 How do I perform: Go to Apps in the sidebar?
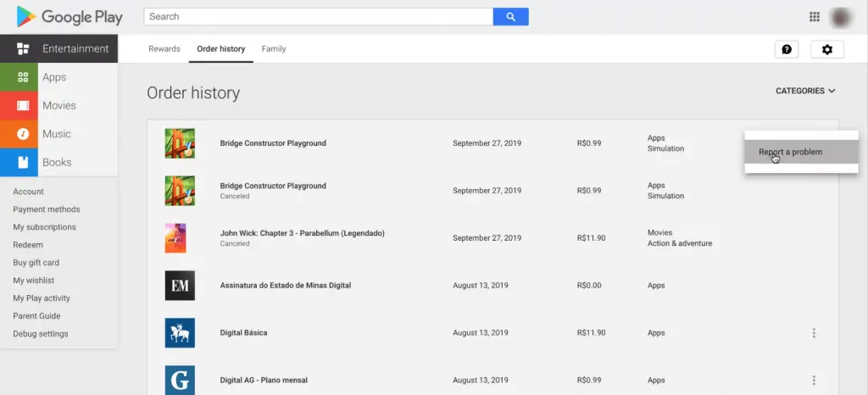[x=54, y=77]
